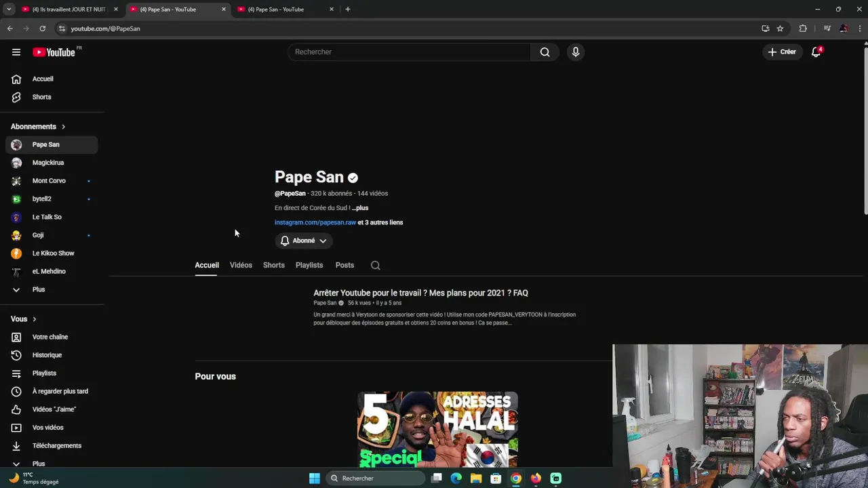
Task: Open Téléchargements in sidebar
Action: (x=52, y=445)
